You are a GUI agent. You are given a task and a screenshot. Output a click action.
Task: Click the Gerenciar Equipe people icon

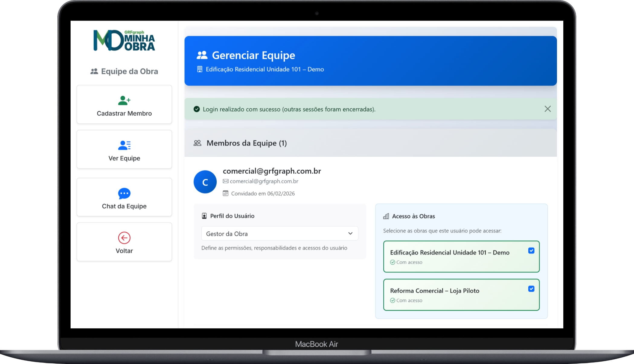pyautogui.click(x=202, y=55)
